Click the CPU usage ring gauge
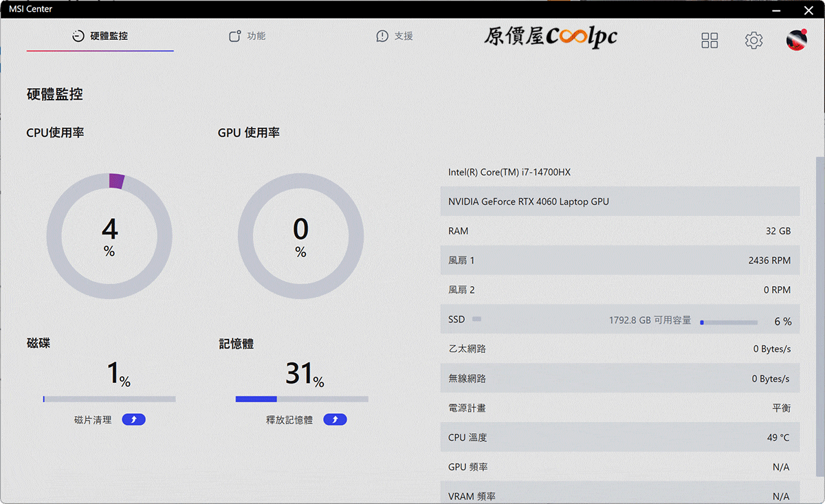This screenshot has width=825, height=504. [109, 236]
